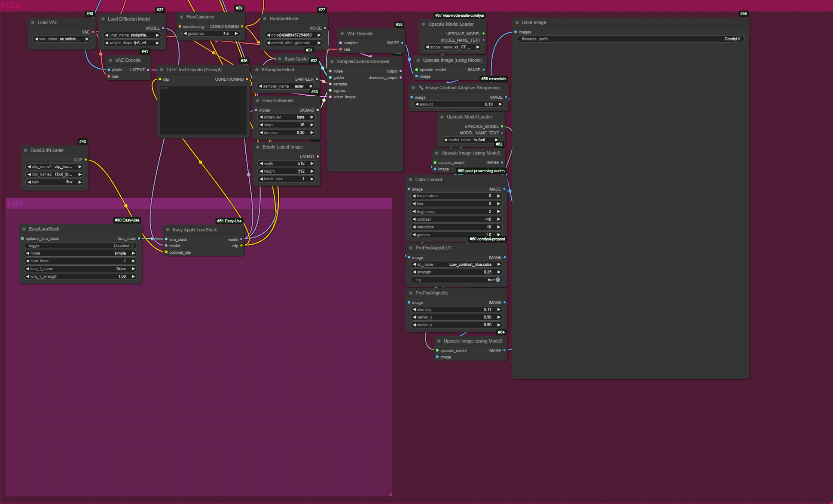Click the Easy Apply LoraStack node title
This screenshot has height=504, width=833.
[x=195, y=230]
